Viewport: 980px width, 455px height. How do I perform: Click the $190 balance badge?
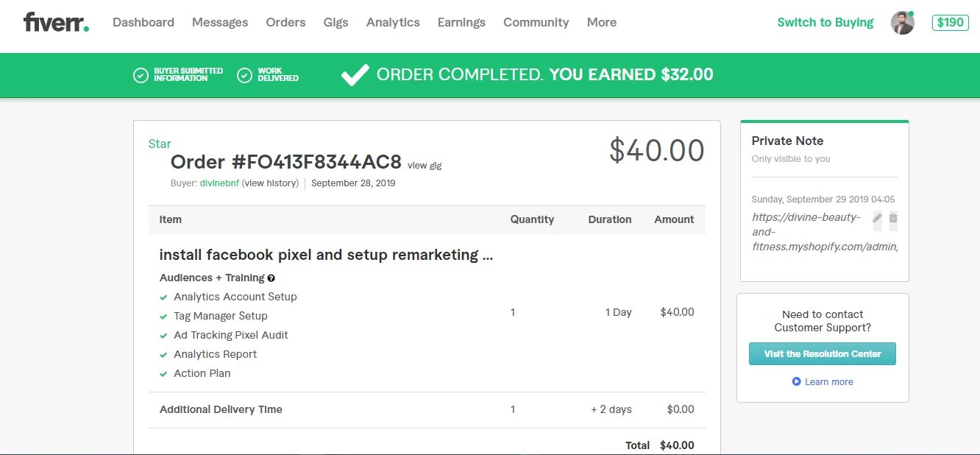[x=950, y=23]
